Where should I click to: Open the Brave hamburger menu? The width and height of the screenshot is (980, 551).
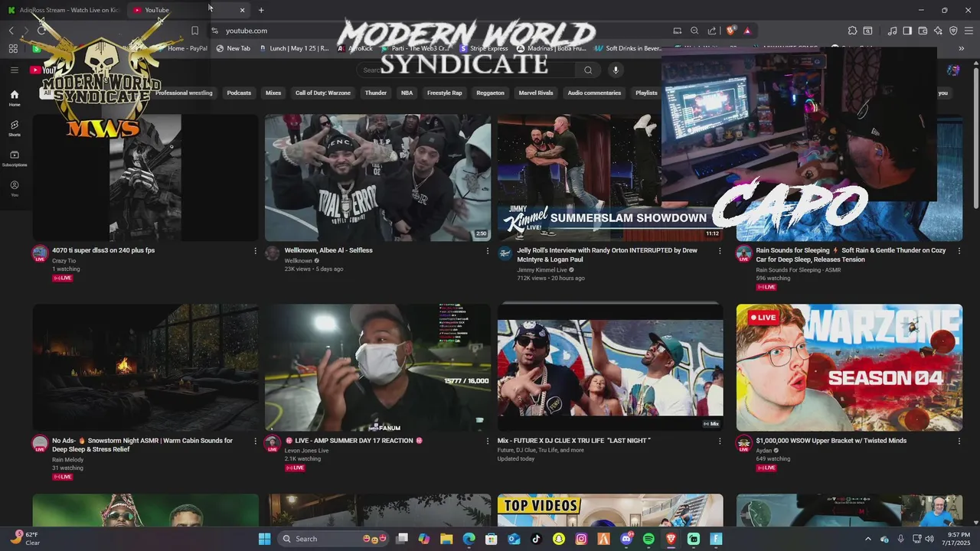[969, 31]
